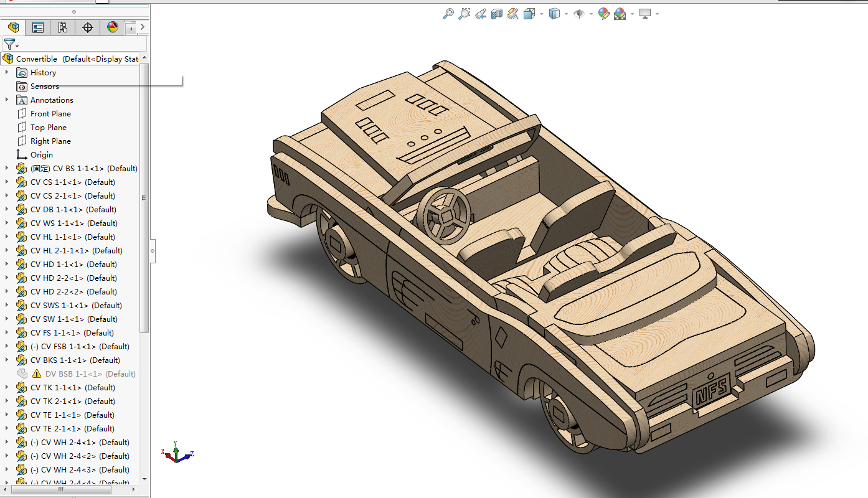Activate the Zoom to Area tool
The width and height of the screenshot is (868, 498).
pos(465,14)
